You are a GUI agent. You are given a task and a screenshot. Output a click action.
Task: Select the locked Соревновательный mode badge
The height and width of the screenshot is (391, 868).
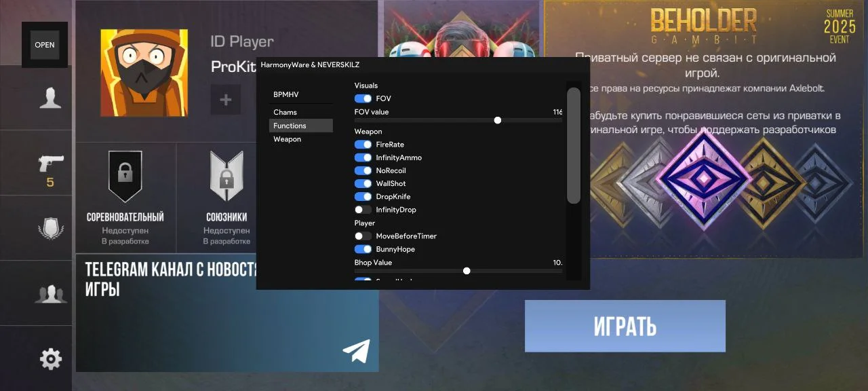(x=125, y=176)
